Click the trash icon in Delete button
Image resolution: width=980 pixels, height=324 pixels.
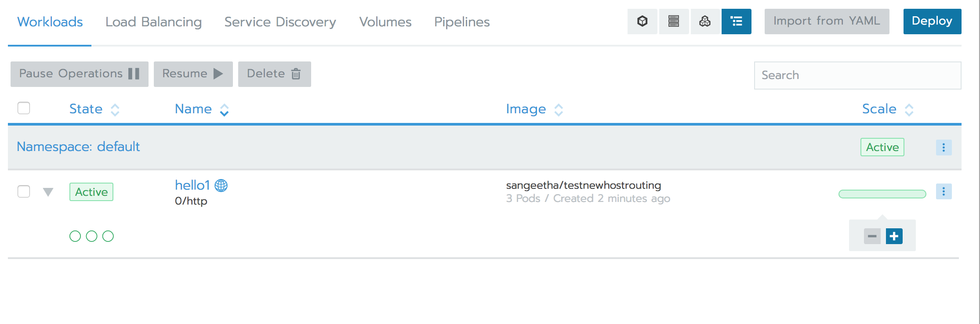pyautogui.click(x=296, y=74)
